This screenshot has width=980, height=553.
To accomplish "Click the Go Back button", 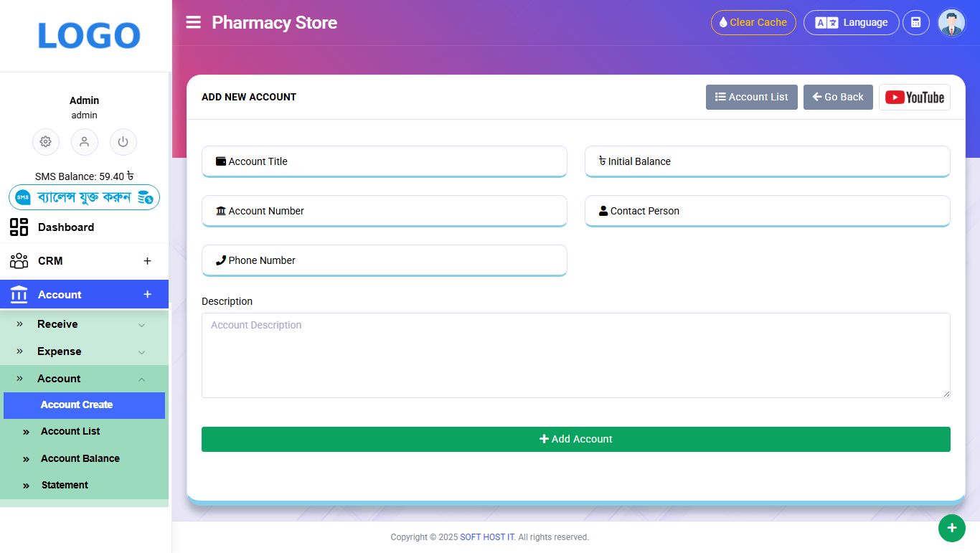I will (x=837, y=98).
